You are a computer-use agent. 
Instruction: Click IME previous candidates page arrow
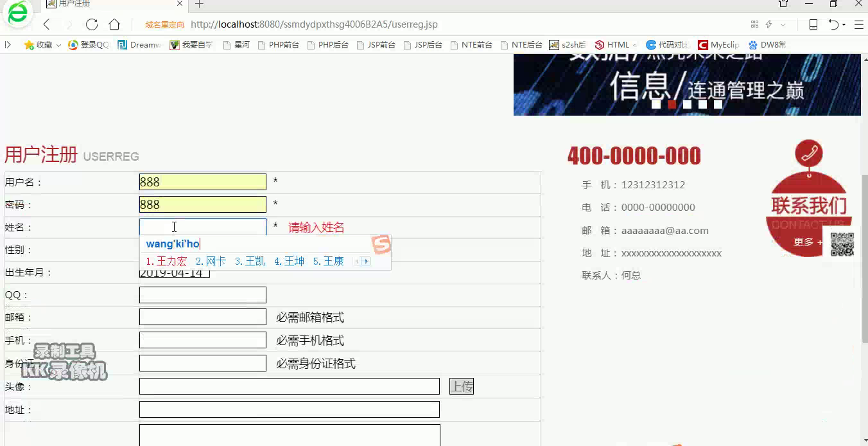358,262
